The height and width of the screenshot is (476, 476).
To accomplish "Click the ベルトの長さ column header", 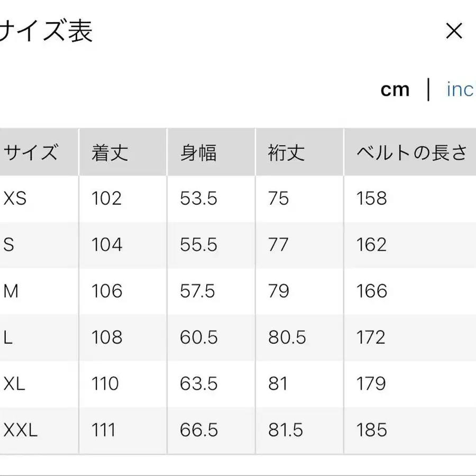I will (410, 152).
